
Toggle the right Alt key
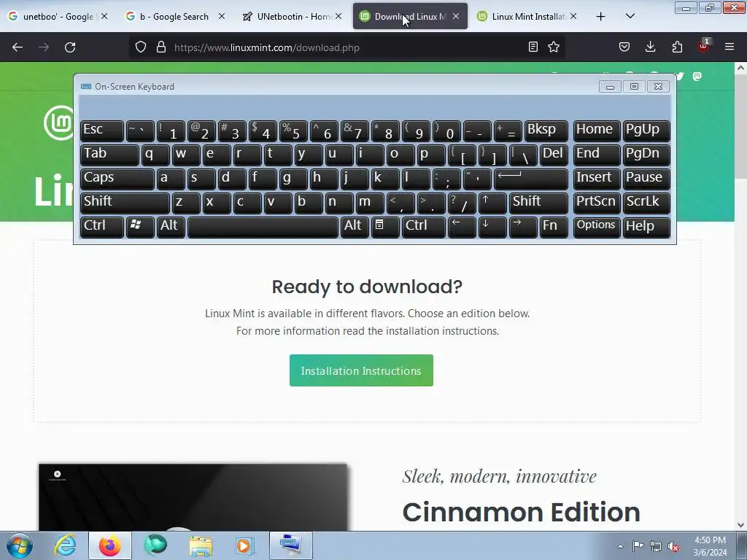354,227
